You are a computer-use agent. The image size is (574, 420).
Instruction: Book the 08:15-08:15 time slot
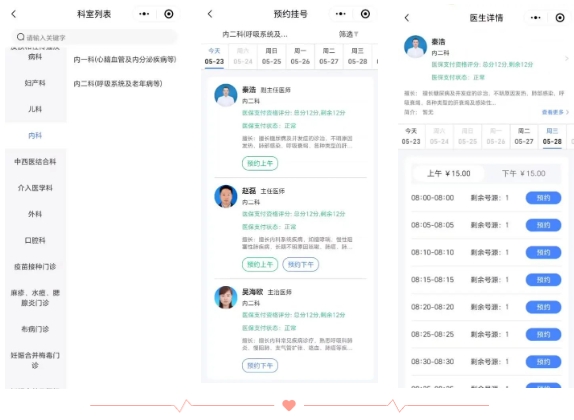pos(543,280)
